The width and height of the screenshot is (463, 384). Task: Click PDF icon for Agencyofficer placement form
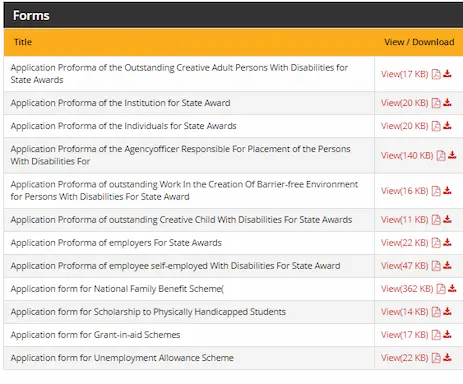[441, 156]
